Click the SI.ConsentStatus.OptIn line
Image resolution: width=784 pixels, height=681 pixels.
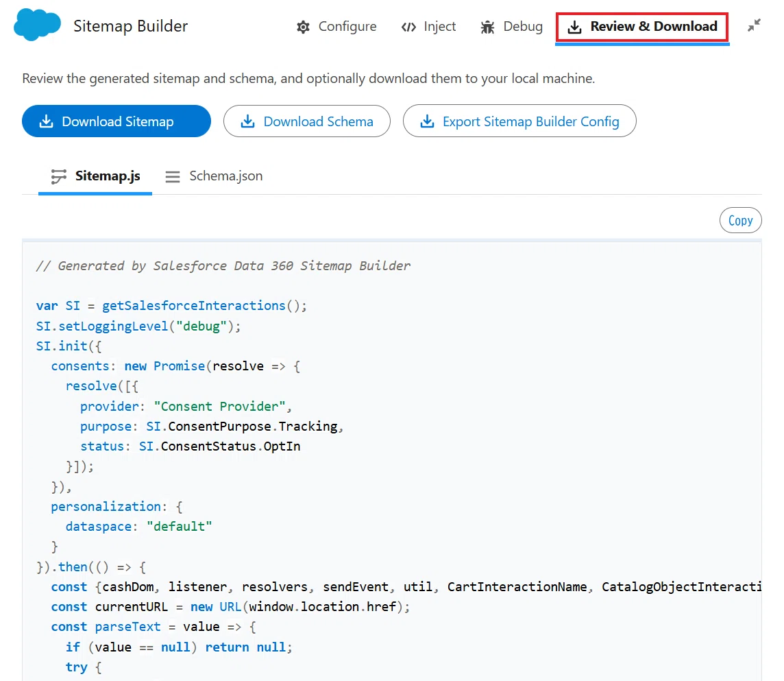[191, 446]
